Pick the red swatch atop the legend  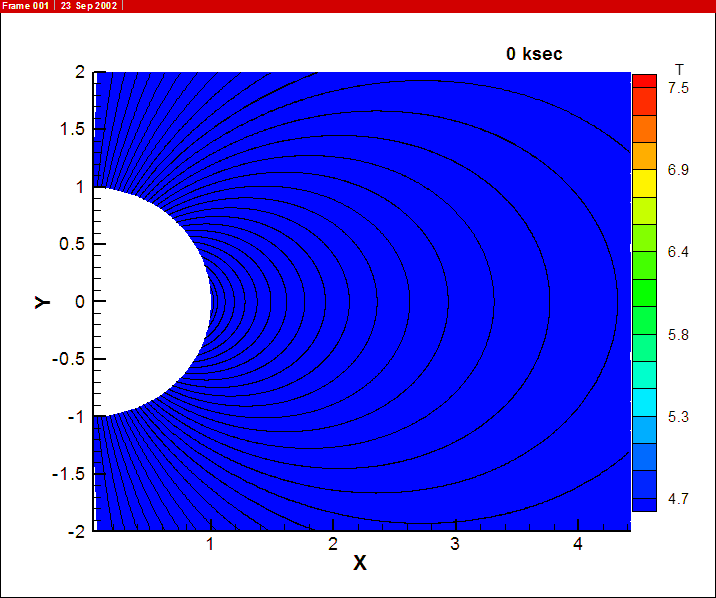(644, 81)
